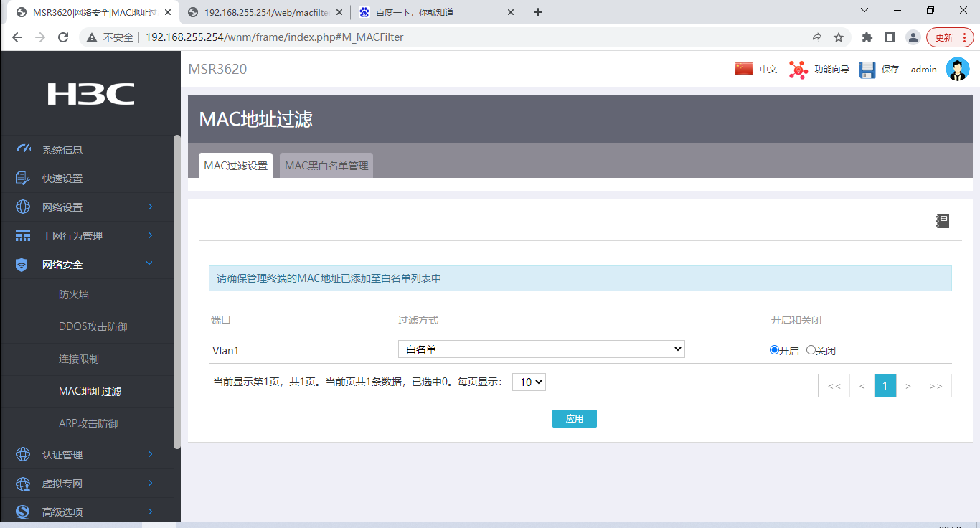
Task: Click the 网络安全 shield icon
Action: (22, 265)
